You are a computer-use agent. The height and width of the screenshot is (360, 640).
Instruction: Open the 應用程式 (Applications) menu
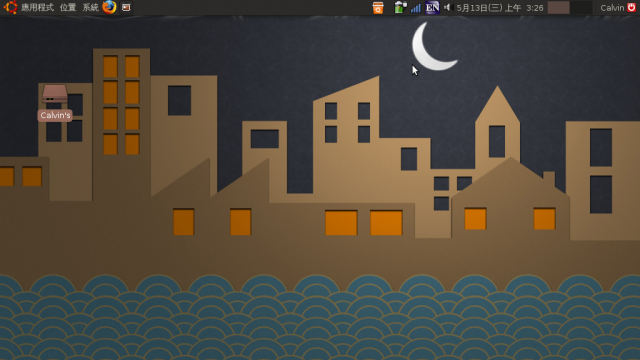(37, 7)
